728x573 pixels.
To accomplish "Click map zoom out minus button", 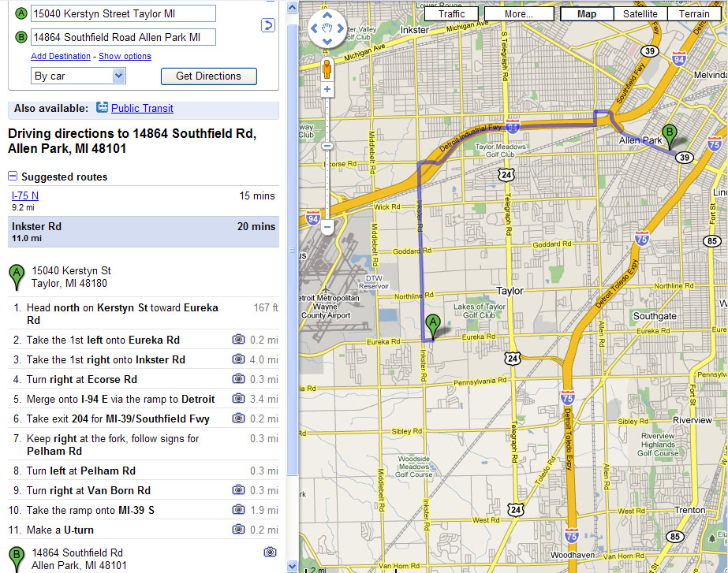I will pos(327,228).
